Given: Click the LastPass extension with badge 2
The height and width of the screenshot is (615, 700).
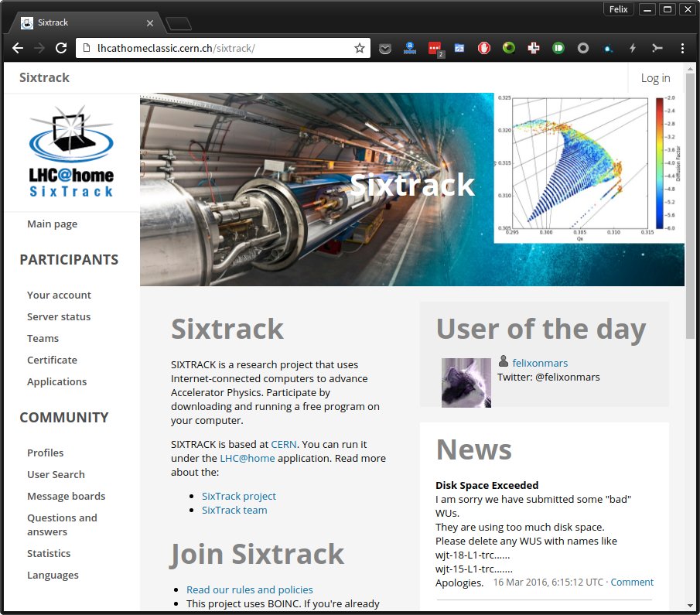Looking at the screenshot, I should 435,48.
